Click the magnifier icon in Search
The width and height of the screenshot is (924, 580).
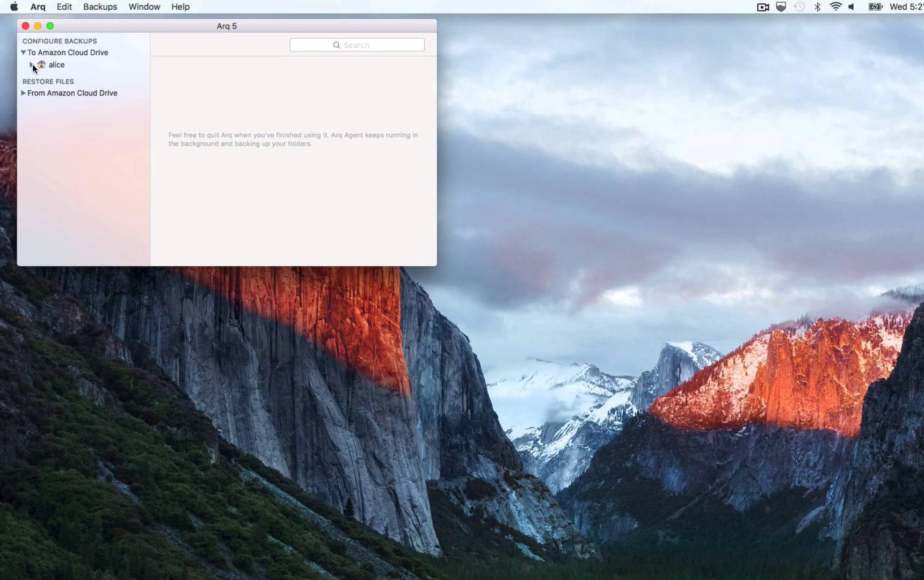pyautogui.click(x=337, y=45)
